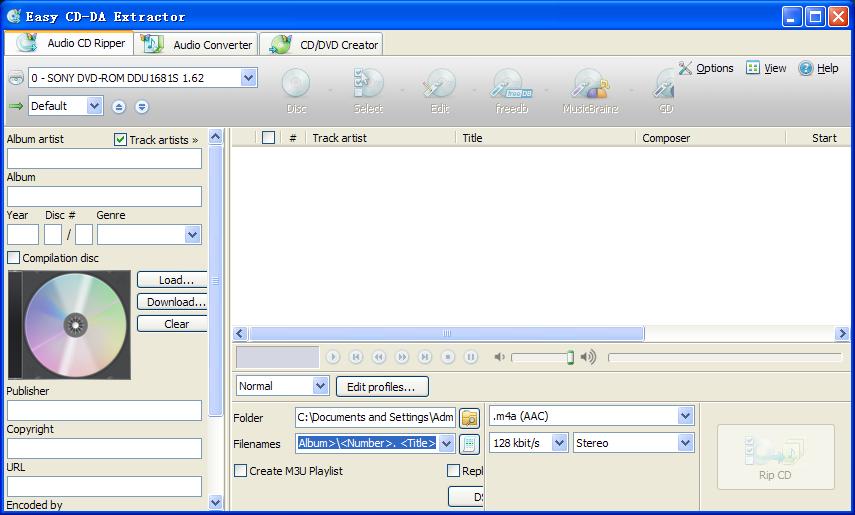Click the loud speaker volume icon
Image resolution: width=855 pixels, height=515 pixels.
tap(588, 357)
